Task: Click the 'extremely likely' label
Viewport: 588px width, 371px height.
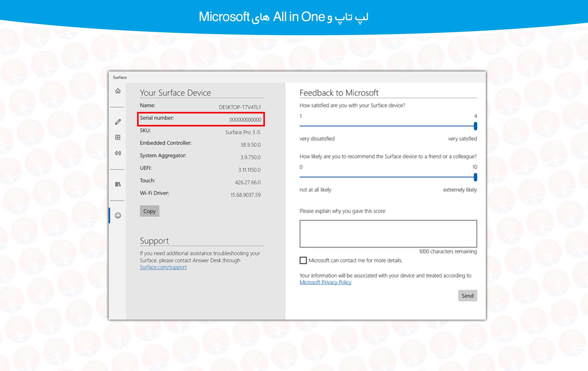Action: (x=460, y=190)
